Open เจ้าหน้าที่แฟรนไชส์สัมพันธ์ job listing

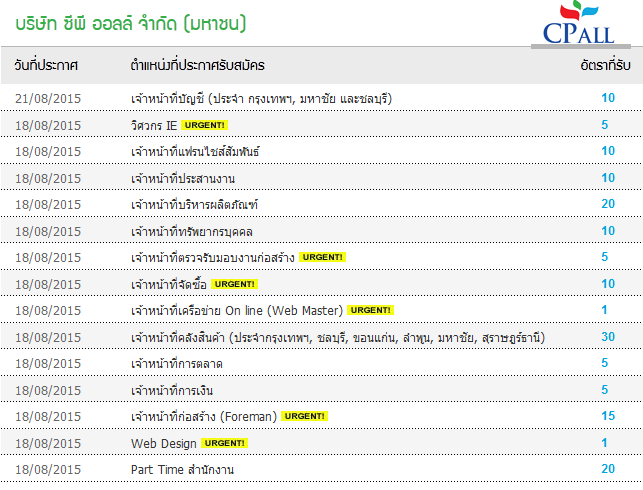195,152
